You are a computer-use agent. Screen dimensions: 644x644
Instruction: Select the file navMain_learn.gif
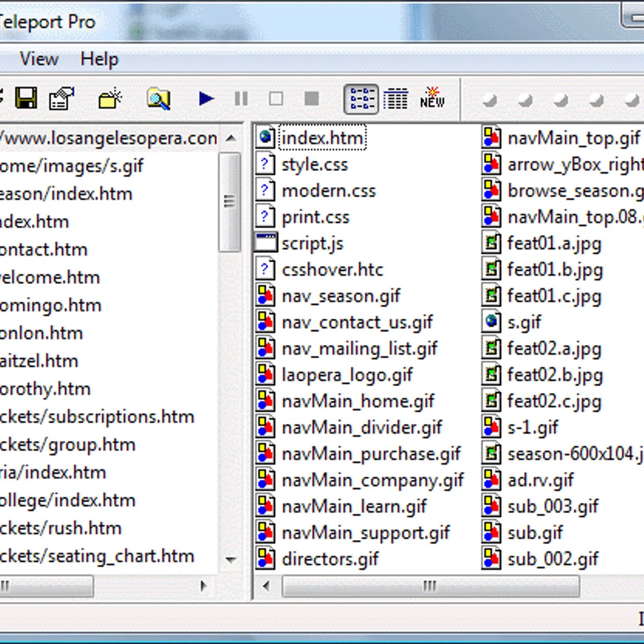click(x=354, y=507)
